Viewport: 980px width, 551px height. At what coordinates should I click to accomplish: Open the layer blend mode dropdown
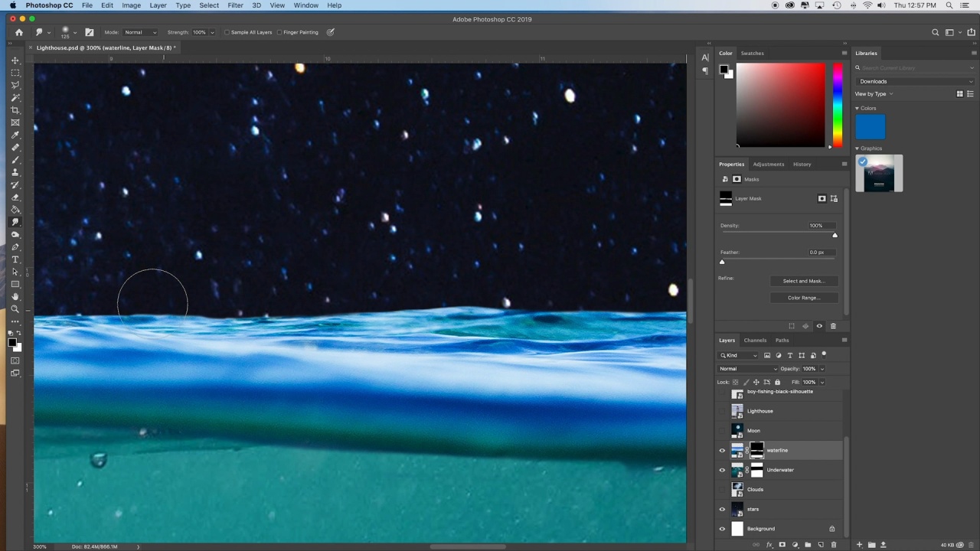pyautogui.click(x=747, y=369)
